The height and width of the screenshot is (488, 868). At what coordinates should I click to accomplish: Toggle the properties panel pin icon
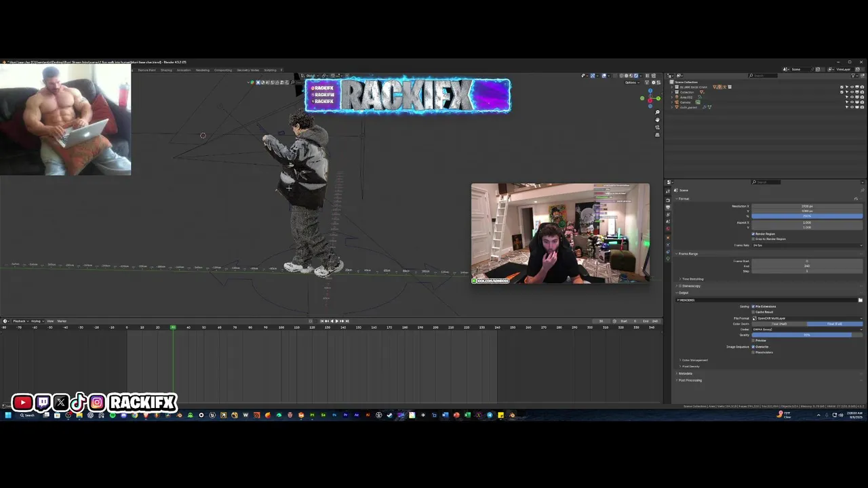tap(863, 190)
